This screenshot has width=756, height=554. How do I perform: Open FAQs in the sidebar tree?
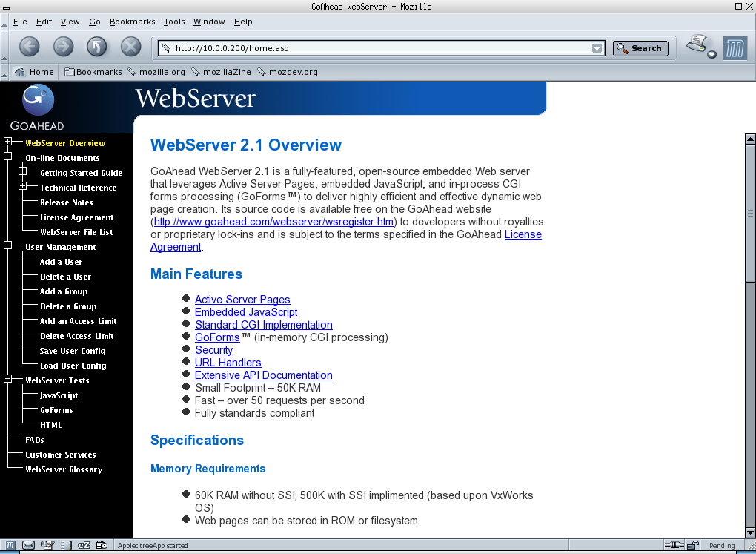click(35, 440)
